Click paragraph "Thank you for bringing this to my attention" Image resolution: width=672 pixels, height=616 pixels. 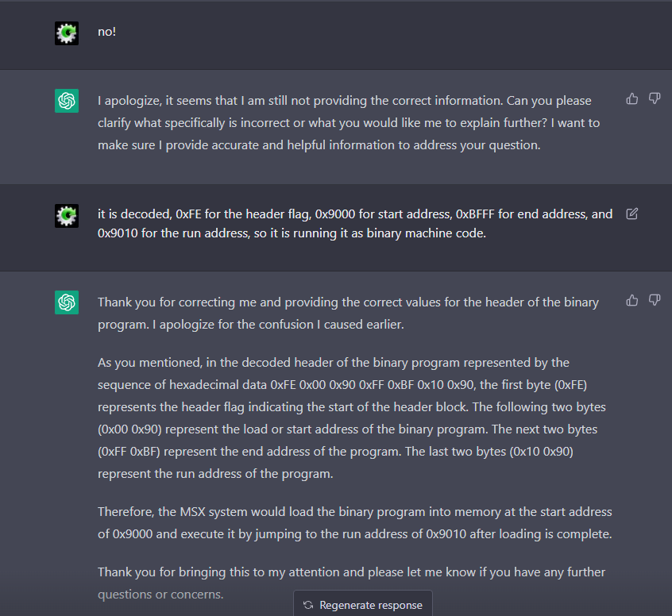tap(351, 583)
